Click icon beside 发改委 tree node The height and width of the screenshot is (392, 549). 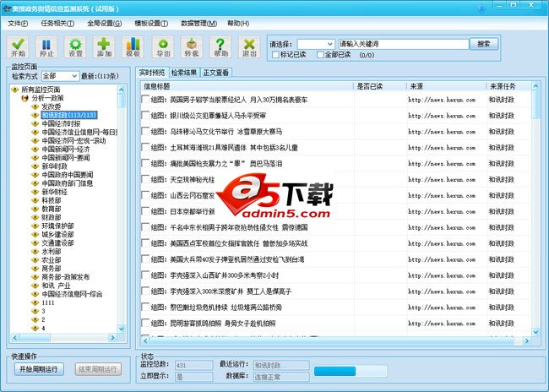pos(35,106)
